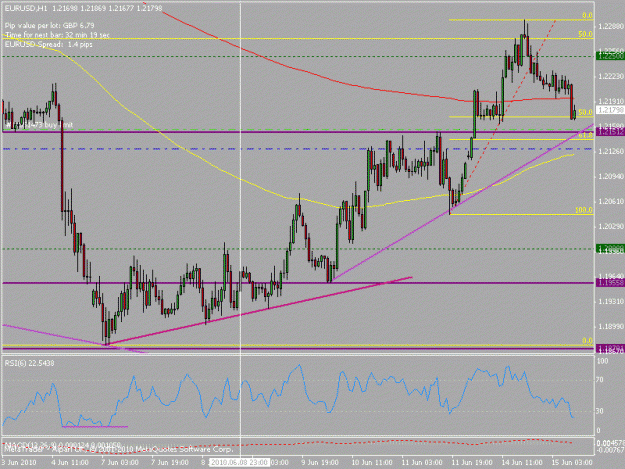Select the Fibonacci 100.0 level label
The image size is (625, 469).
click(584, 210)
